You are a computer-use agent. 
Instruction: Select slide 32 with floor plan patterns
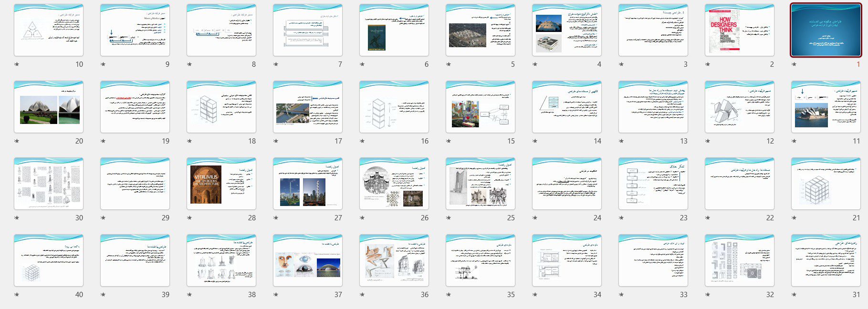tap(739, 260)
